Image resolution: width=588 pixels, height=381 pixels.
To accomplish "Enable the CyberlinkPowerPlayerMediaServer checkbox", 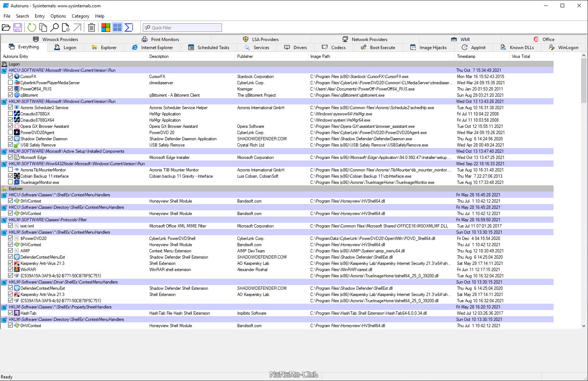I will click(11, 83).
